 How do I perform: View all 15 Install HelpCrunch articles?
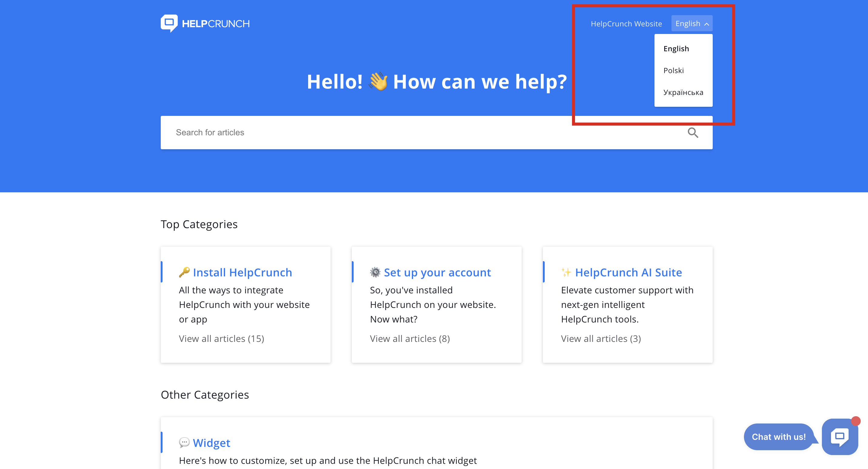(221, 339)
